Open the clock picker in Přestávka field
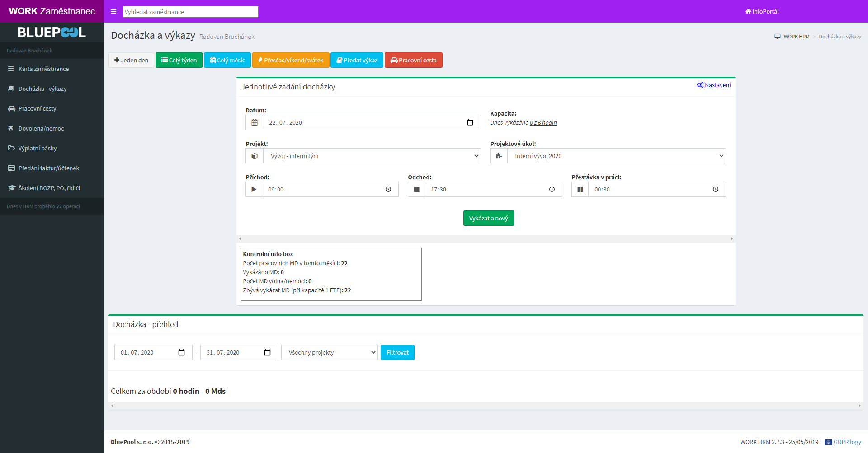Image resolution: width=868 pixels, height=453 pixels. pyautogui.click(x=716, y=189)
